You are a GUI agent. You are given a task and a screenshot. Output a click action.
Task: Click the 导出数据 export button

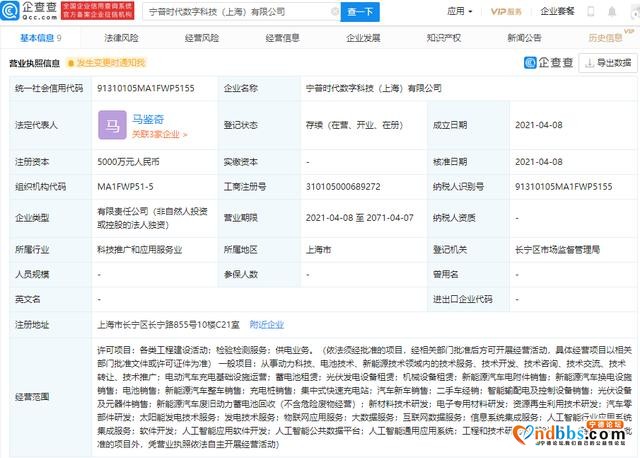pyautogui.click(x=608, y=63)
